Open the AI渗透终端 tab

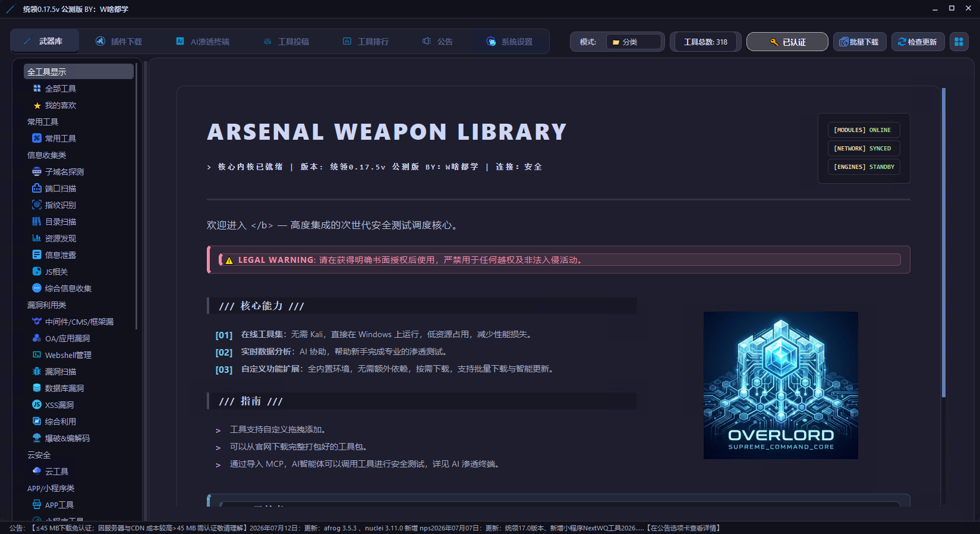pyautogui.click(x=203, y=42)
